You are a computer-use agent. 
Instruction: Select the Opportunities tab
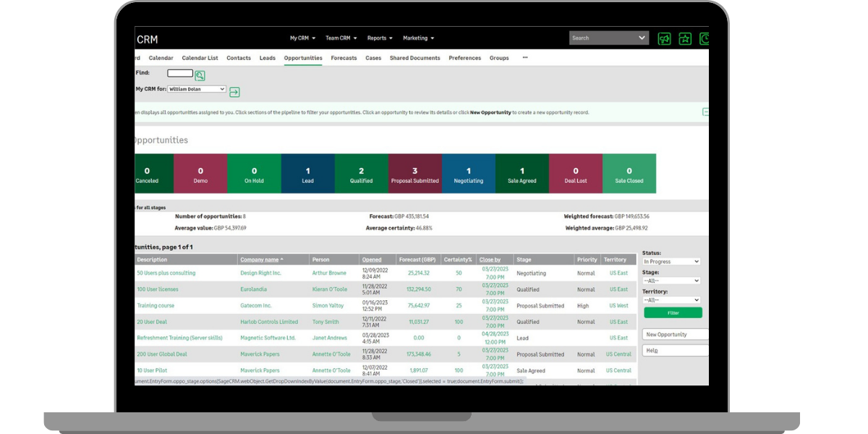click(x=303, y=58)
